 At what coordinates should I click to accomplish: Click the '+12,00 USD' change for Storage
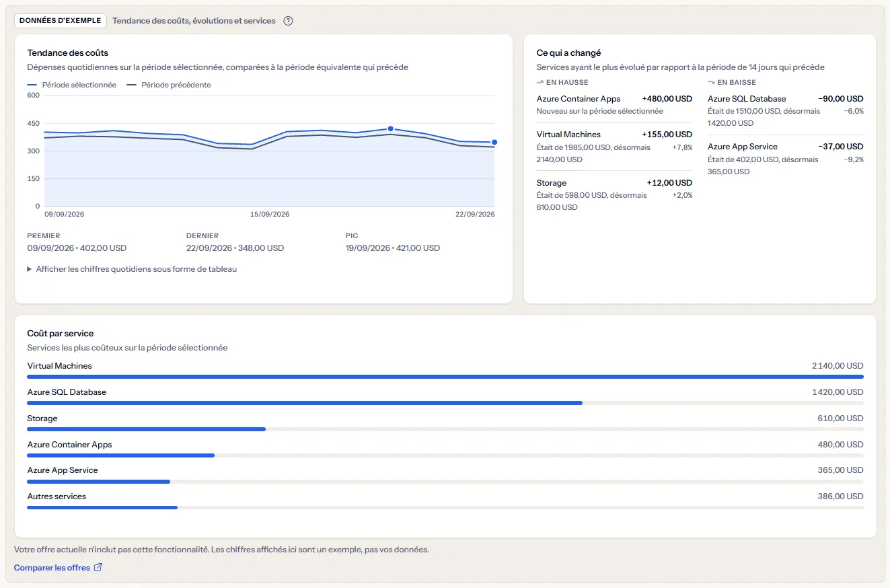coord(669,183)
